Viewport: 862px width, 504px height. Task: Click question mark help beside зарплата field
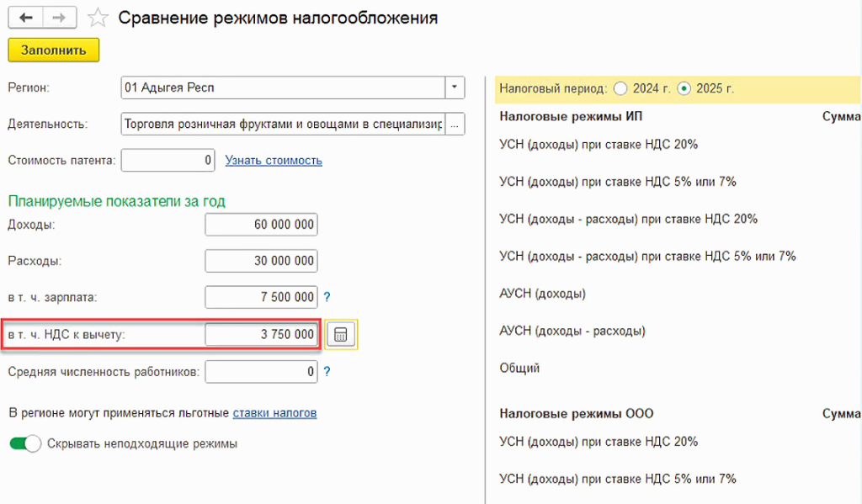click(327, 297)
